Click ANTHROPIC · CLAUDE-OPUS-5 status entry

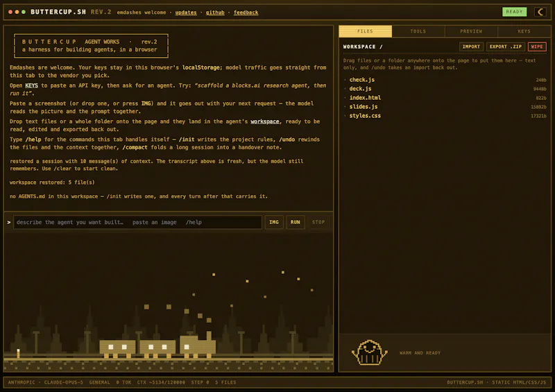(46, 382)
